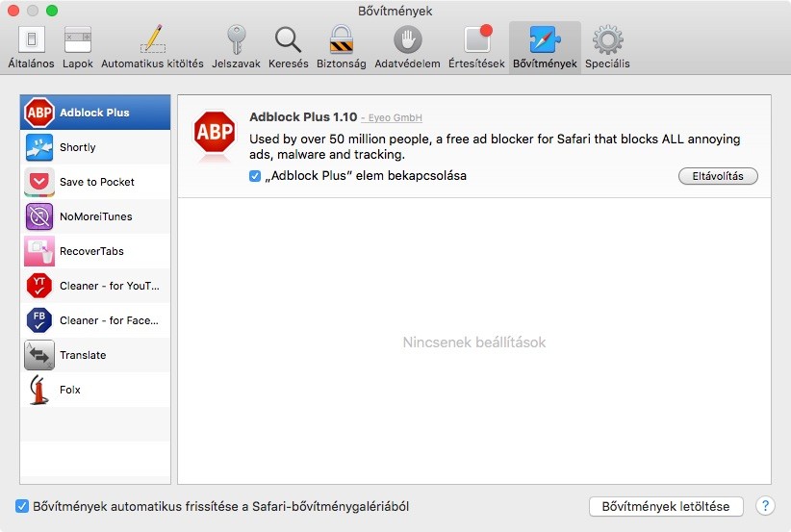The image size is (791, 532).
Task: Open help with the question mark button
Action: 765,505
